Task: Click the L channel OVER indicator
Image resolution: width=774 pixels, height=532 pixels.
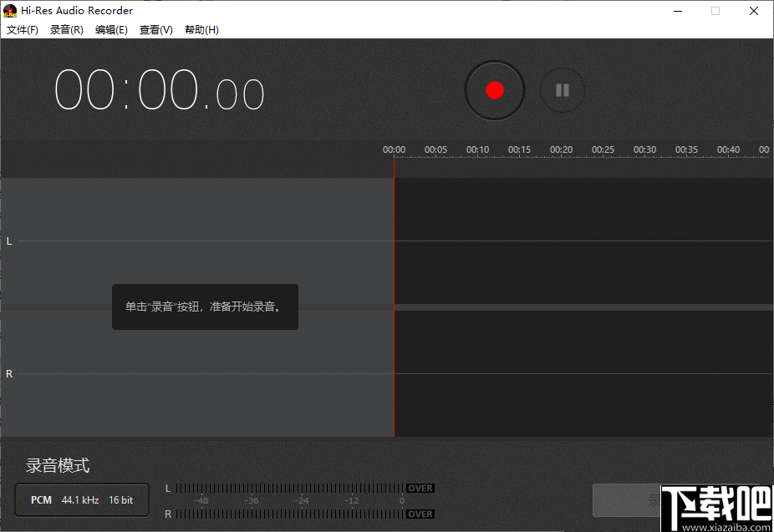Action: tap(420, 488)
